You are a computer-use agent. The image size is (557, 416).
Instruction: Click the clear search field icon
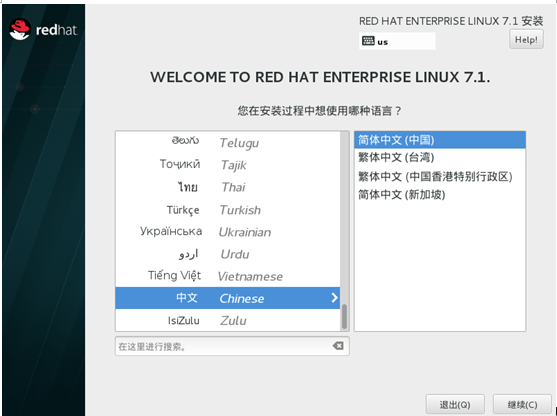point(338,346)
